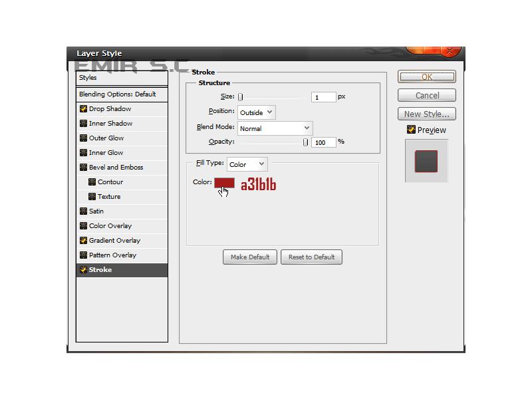Enable the Contour checkbox
Screen dimensions: 532x399
click(92, 182)
